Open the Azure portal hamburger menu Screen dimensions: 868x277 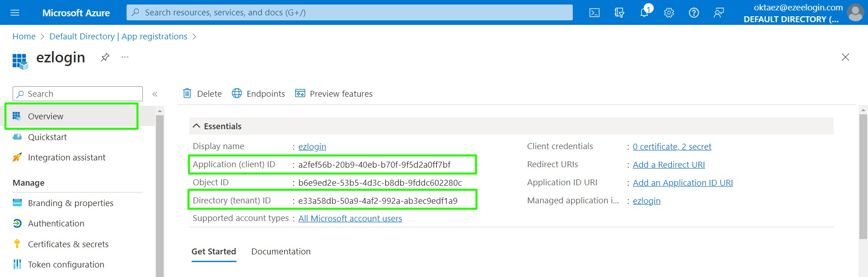point(15,13)
